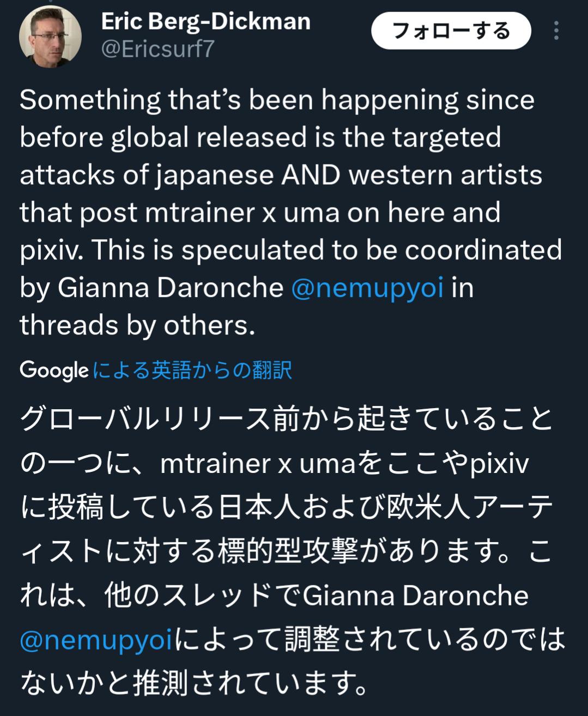Viewport: 588px width, 716px height.
Task: Open @nemupyoi mention in the English tweet
Action: pos(367,287)
